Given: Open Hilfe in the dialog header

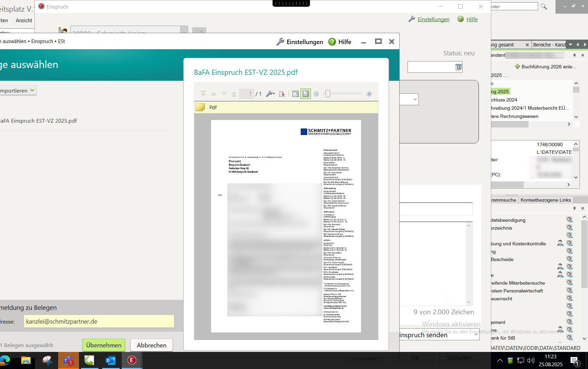Looking at the screenshot, I should (x=340, y=42).
